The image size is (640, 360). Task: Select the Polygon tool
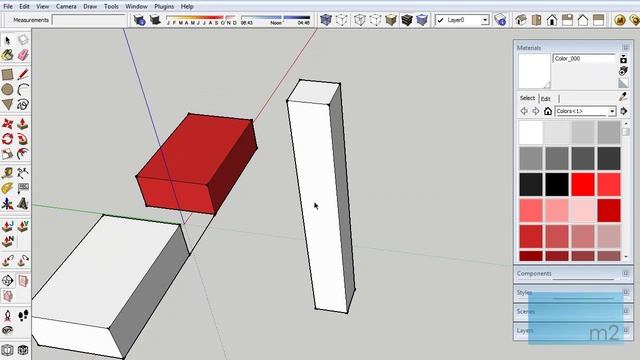7,104
